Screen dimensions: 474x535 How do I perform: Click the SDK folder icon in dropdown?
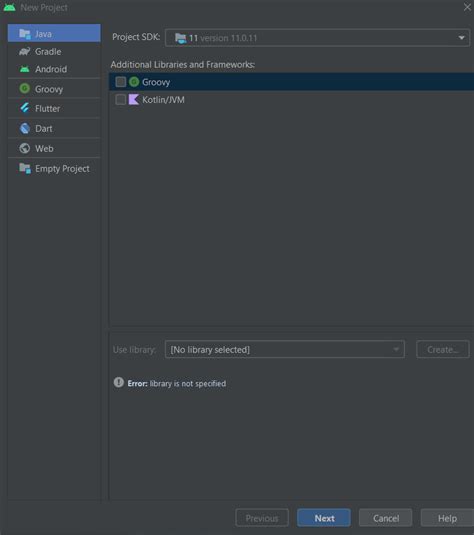coord(181,38)
